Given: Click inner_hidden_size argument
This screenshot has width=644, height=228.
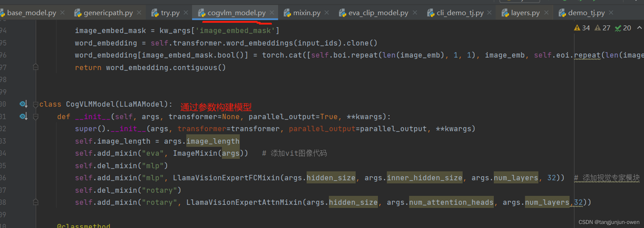Looking at the screenshot, I should pos(424,178).
